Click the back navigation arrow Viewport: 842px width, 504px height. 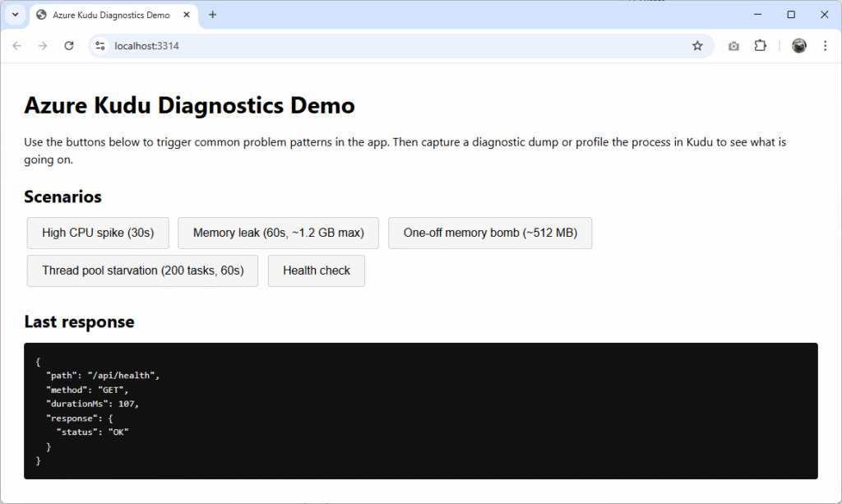16,45
